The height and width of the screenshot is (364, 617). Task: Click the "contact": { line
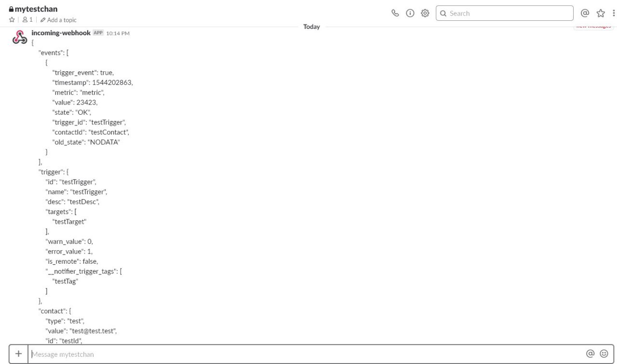(x=55, y=311)
